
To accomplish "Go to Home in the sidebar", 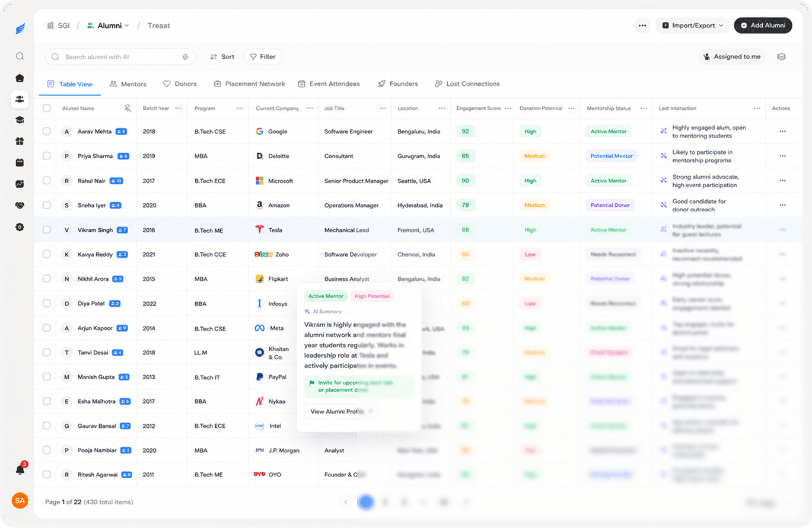I will point(20,78).
